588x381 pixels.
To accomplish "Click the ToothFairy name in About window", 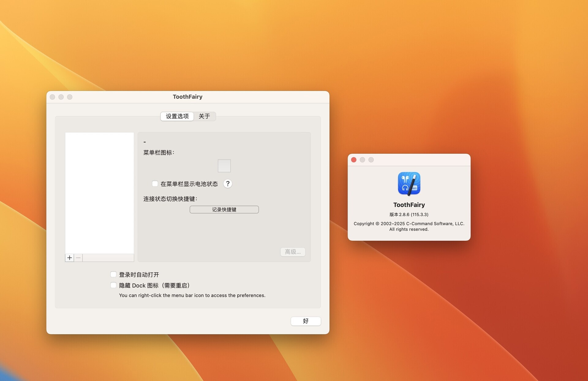I will click(409, 205).
